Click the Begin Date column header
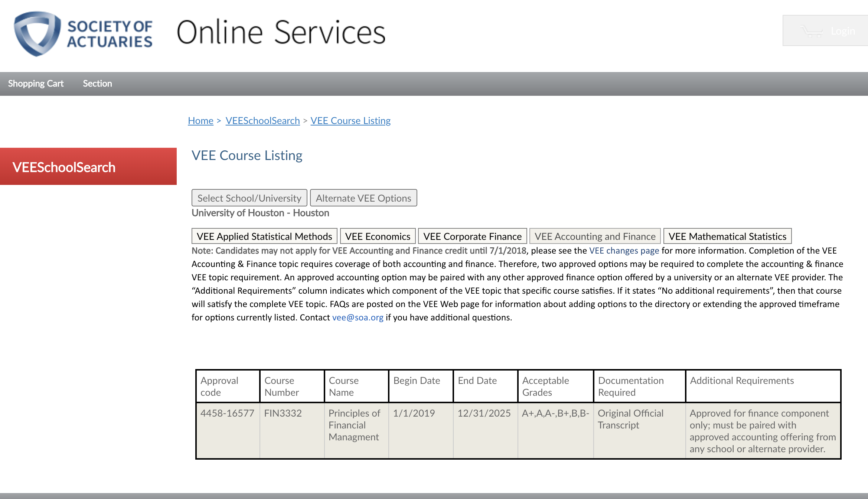 (x=421, y=386)
